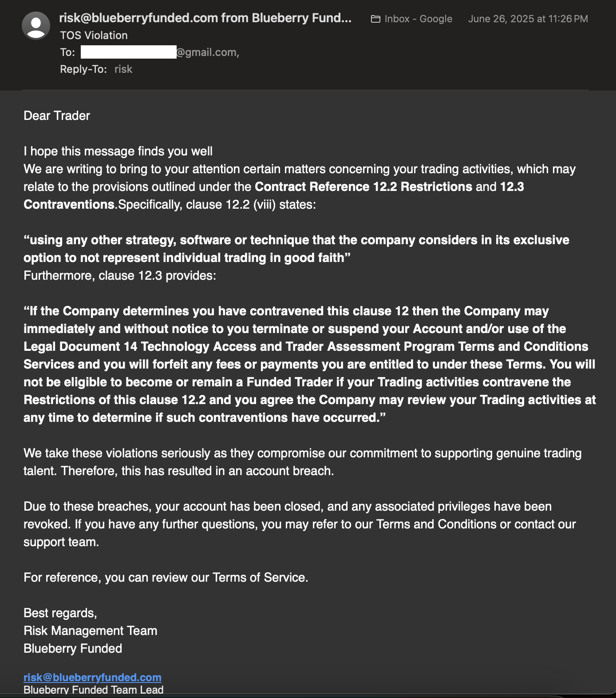The image size is (616, 698).
Task: Click the @gmail.com recipient address
Action: (x=207, y=52)
